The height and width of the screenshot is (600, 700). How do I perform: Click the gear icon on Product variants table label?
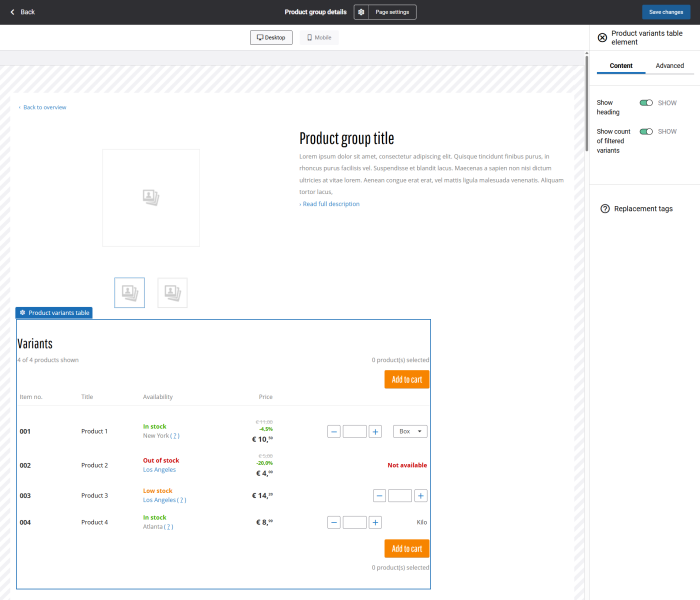click(x=22, y=313)
